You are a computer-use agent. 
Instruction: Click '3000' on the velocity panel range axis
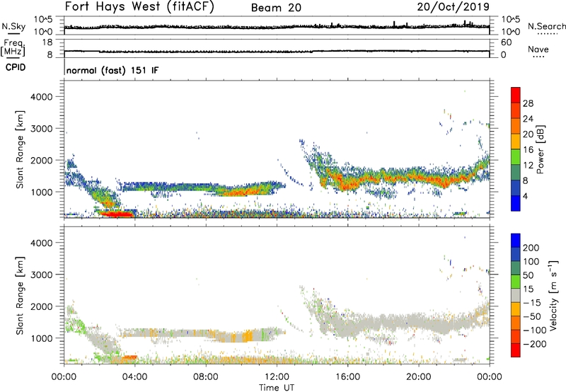pos(42,275)
